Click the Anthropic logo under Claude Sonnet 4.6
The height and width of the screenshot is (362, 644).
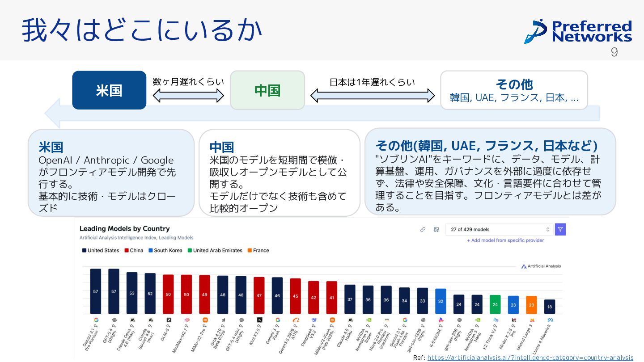[x=150, y=320]
